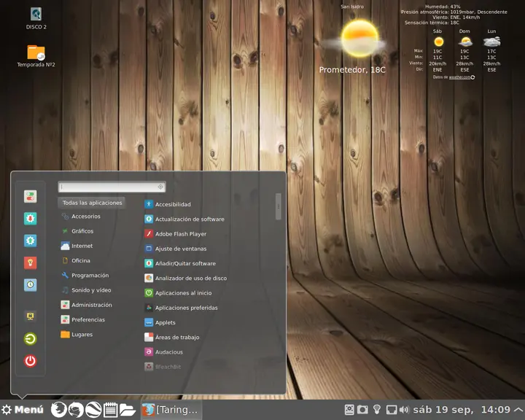This screenshot has height=420, width=525.
Task: Launch Añadir/Quitar software
Action: (180, 263)
